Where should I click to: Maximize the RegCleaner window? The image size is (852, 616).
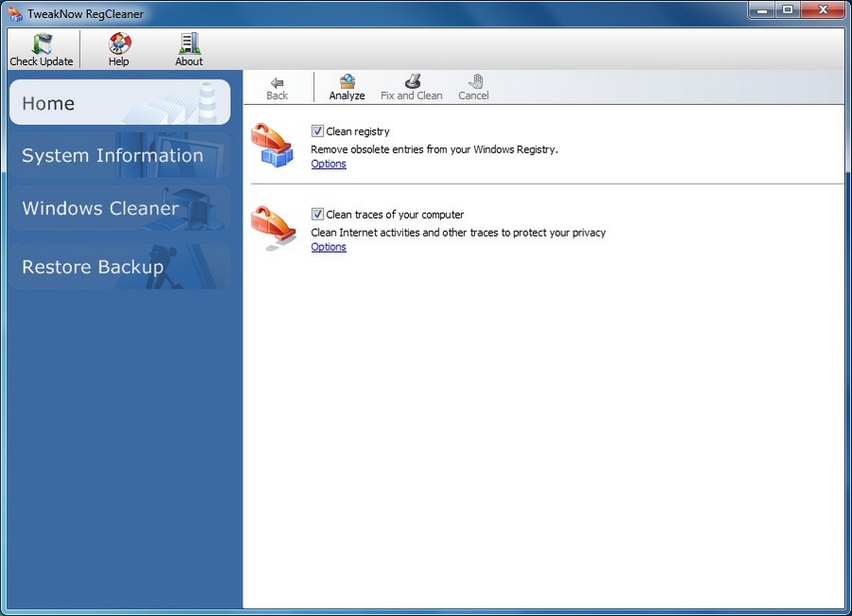[x=789, y=10]
